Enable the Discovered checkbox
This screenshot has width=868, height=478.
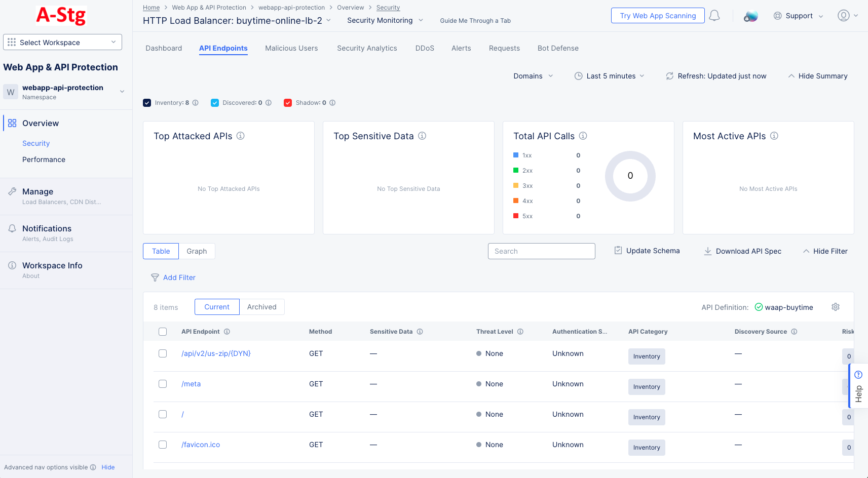click(215, 102)
